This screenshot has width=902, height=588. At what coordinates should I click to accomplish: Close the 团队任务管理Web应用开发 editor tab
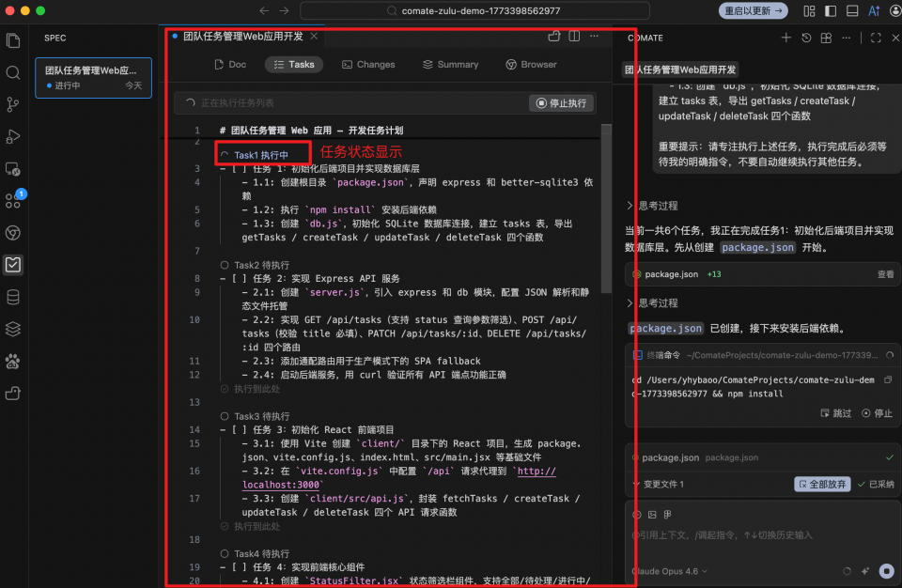pyautogui.click(x=314, y=37)
